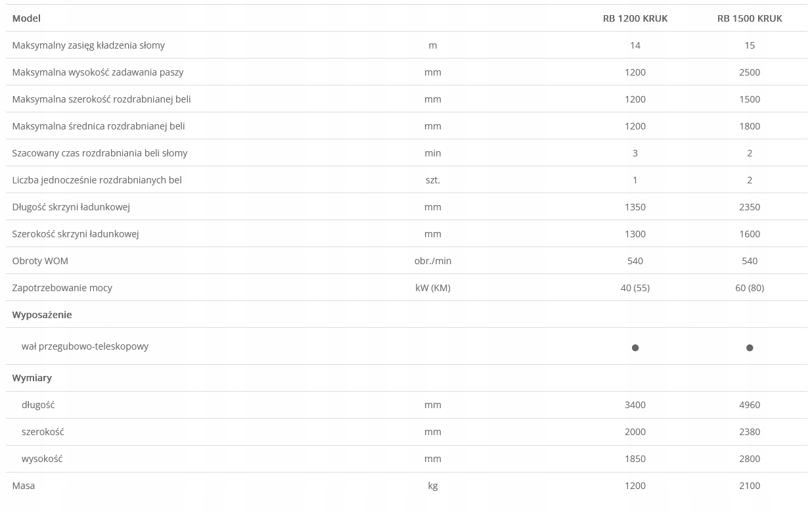Click the 2100 mass value
812x512 pixels.
(750, 486)
